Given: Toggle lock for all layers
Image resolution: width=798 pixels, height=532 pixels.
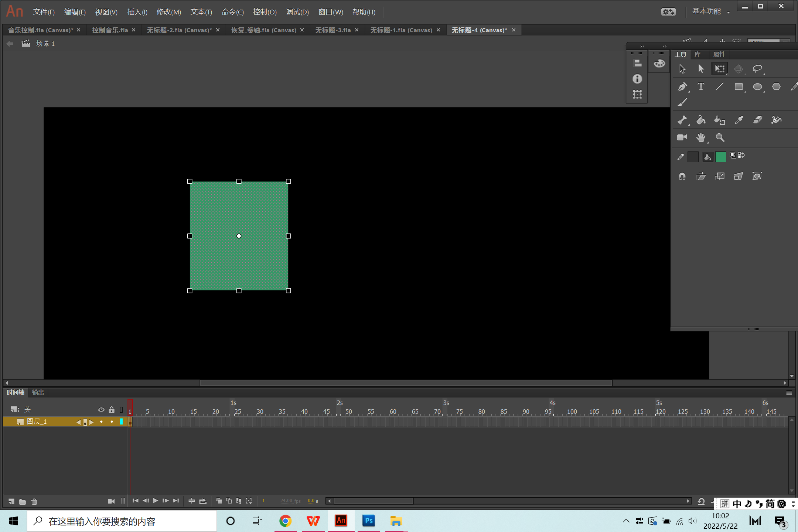Looking at the screenshot, I should pyautogui.click(x=112, y=410).
